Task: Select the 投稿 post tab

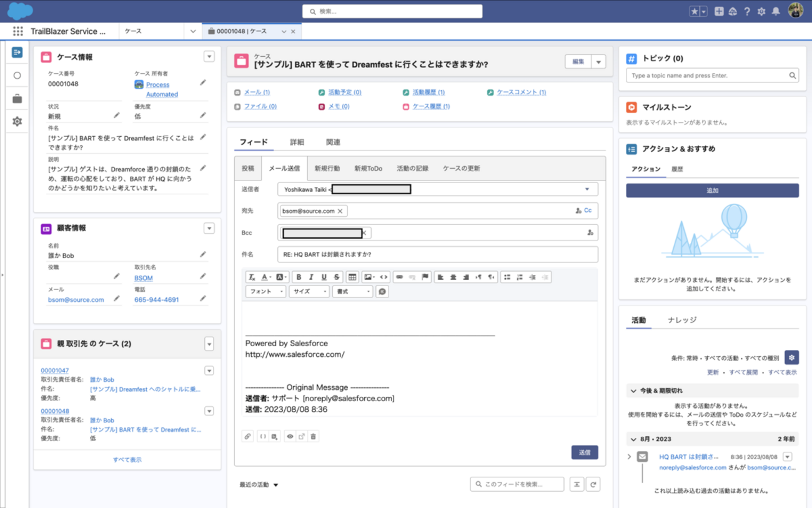Action: [x=248, y=169]
